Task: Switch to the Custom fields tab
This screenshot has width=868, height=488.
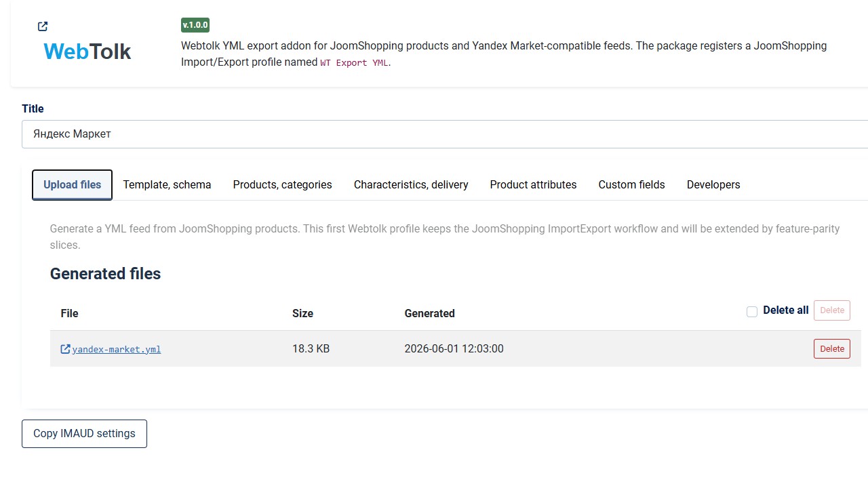Action: 631,184
